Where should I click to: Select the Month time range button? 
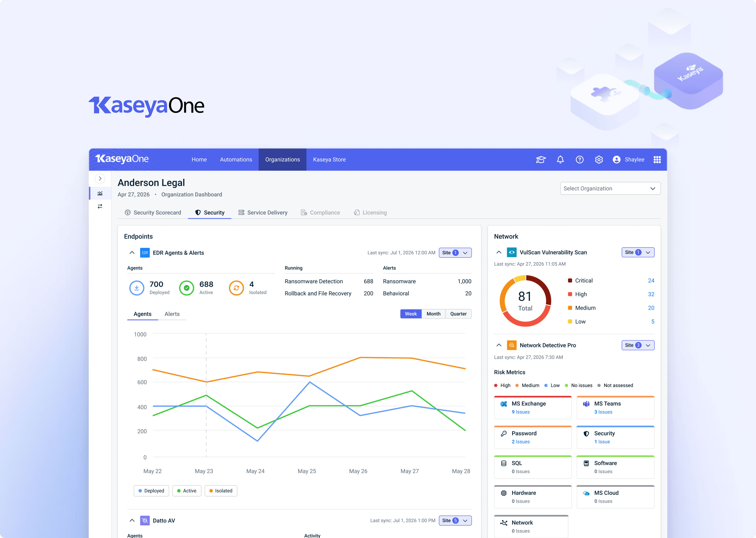point(433,314)
